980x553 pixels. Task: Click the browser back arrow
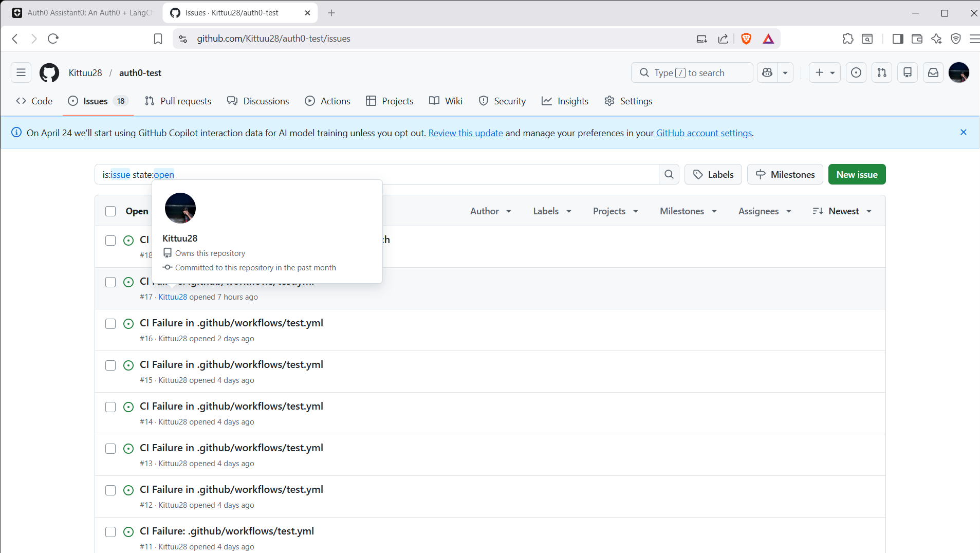15,39
